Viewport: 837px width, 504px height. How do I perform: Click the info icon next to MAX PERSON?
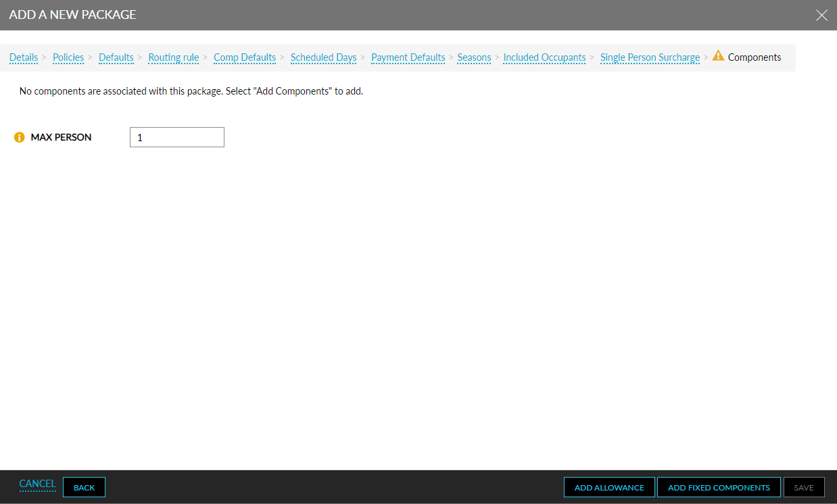tap(19, 137)
